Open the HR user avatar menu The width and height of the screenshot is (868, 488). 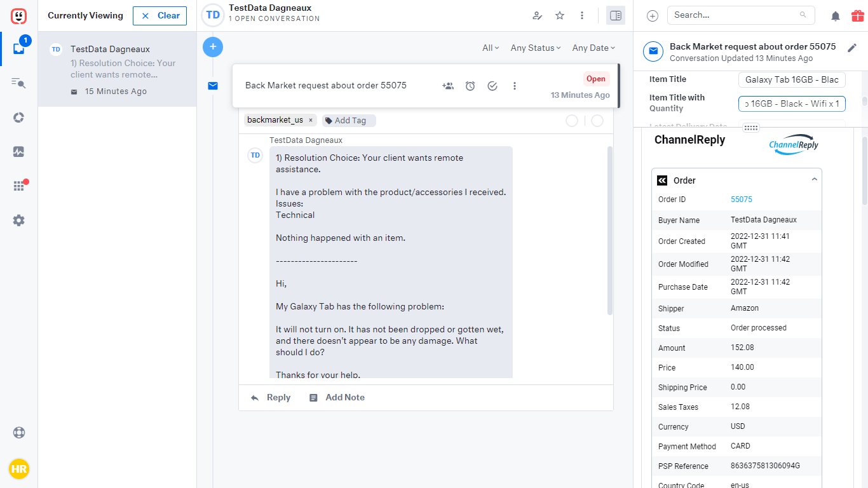click(x=18, y=470)
